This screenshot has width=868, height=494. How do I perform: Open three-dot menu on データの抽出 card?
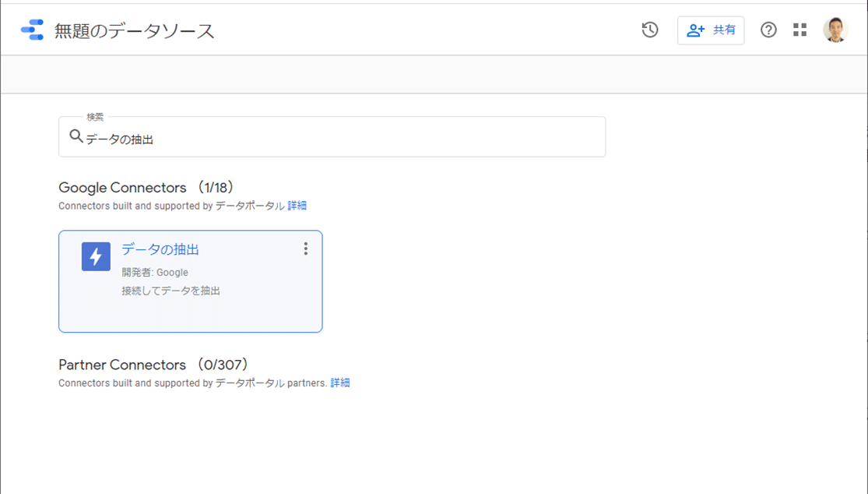click(x=305, y=249)
